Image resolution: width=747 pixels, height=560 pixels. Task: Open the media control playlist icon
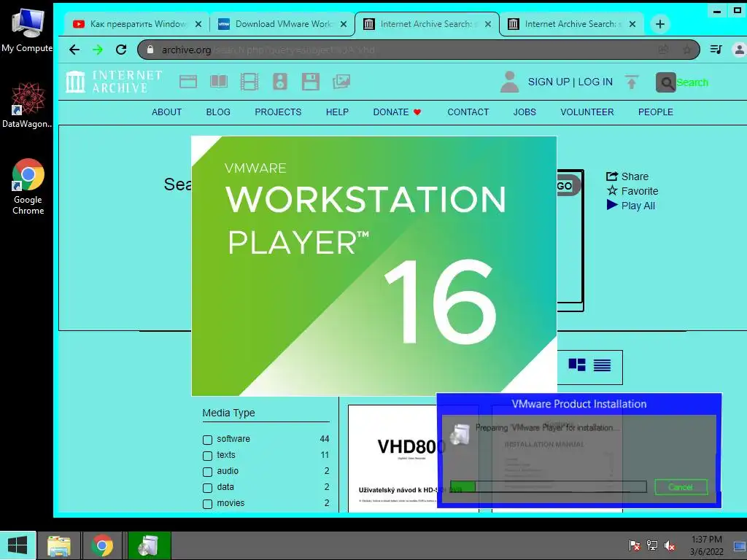(x=716, y=50)
